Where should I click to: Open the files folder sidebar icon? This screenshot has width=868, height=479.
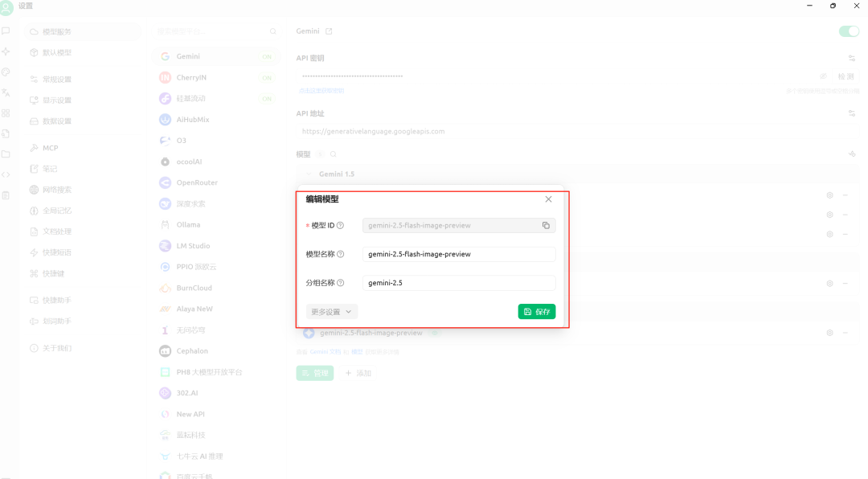[6, 154]
